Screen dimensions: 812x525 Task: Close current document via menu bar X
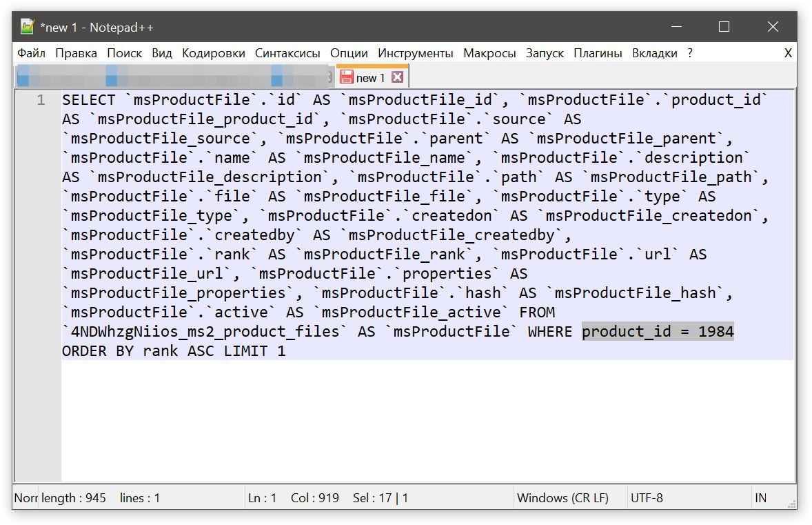coord(788,53)
